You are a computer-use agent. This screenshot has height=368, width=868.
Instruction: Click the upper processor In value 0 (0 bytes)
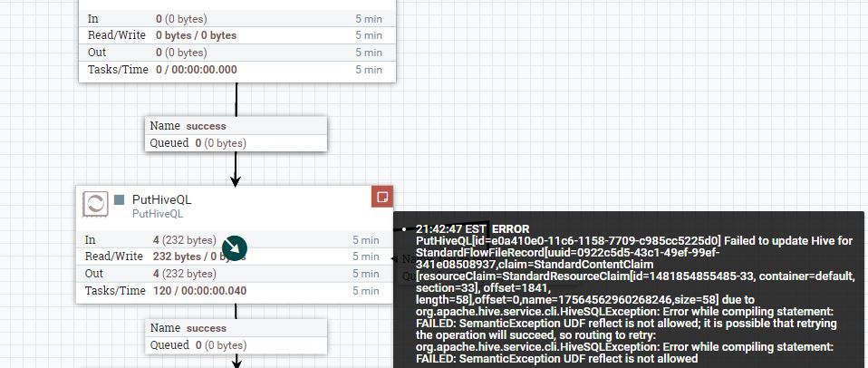click(x=181, y=19)
